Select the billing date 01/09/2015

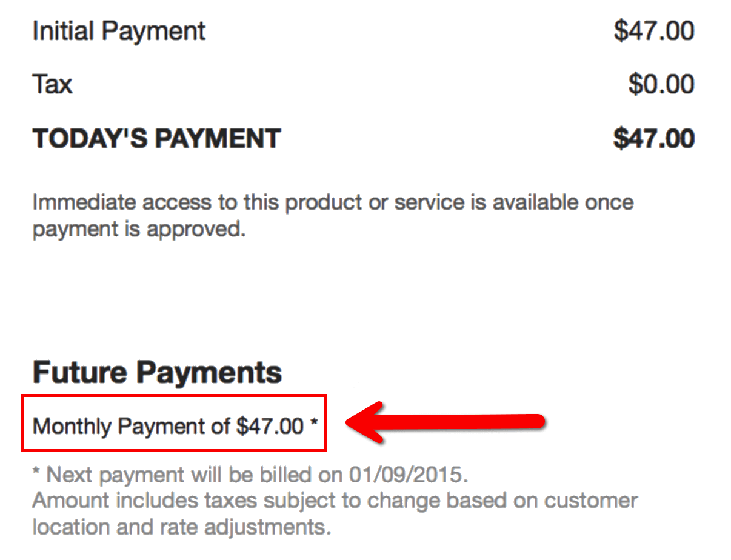pyautogui.click(x=406, y=475)
